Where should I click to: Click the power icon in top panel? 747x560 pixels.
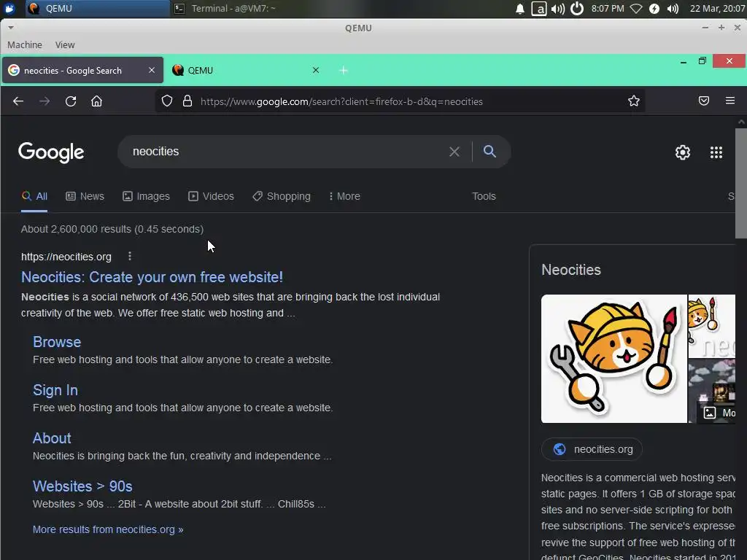click(x=577, y=9)
